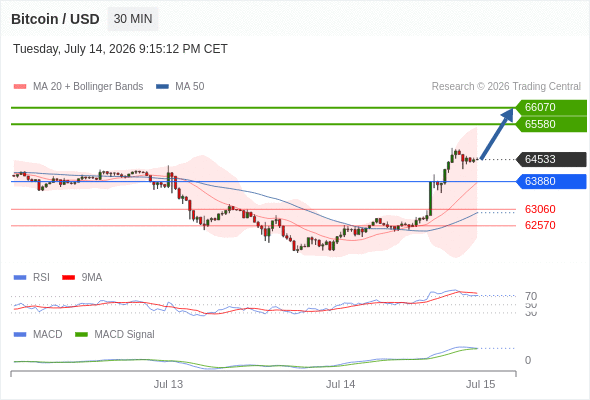
Task: Click the 30 MIN timeframe badge
Action: click(x=133, y=19)
